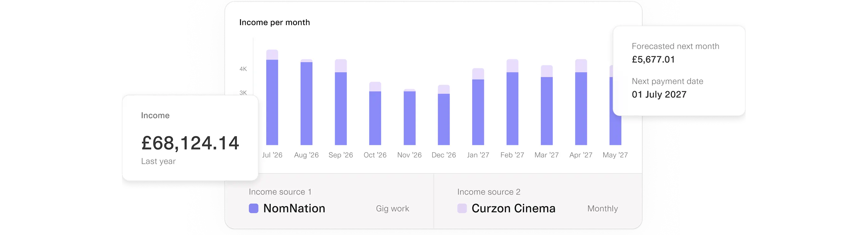The width and height of the screenshot is (868, 235).
Task: Click the '01 July 2027' date
Action: pos(659,94)
